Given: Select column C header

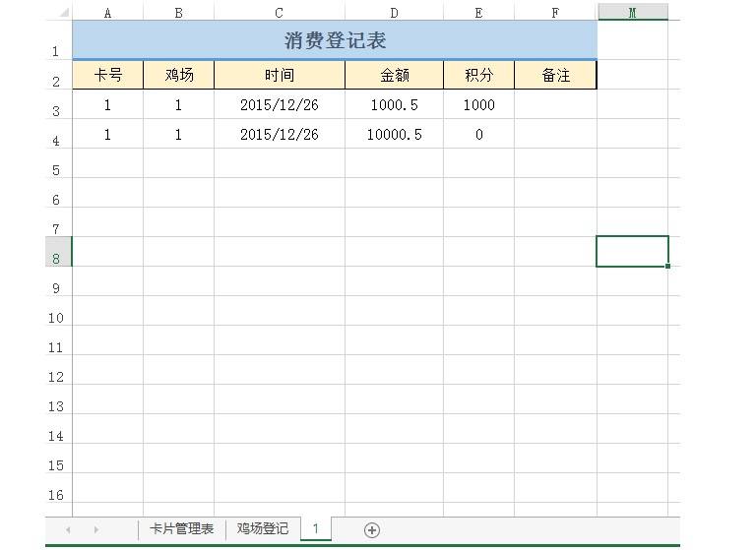Looking at the screenshot, I should pos(280,13).
